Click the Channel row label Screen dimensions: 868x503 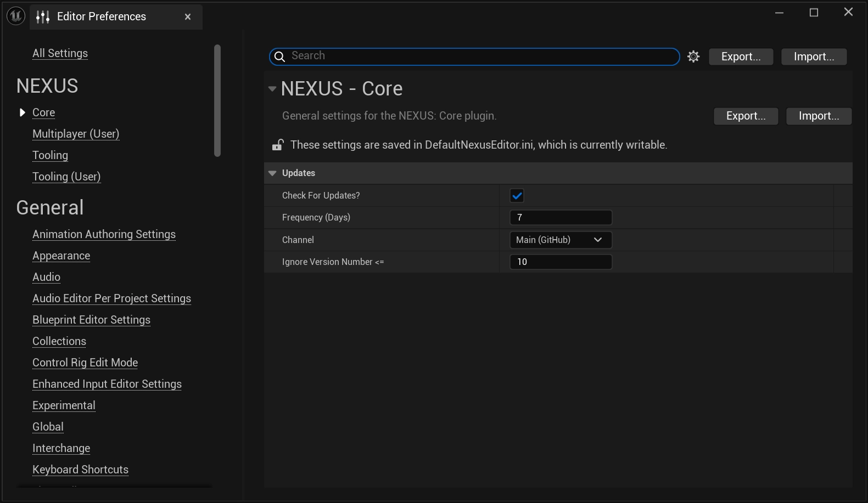click(298, 240)
